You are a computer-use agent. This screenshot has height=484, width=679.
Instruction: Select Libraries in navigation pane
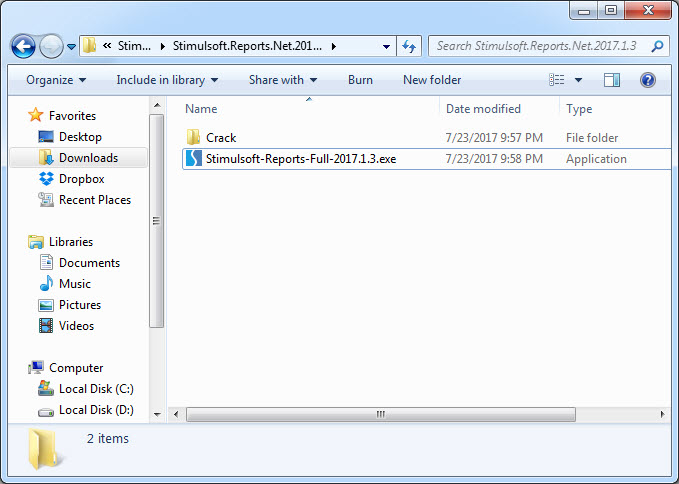tap(71, 242)
